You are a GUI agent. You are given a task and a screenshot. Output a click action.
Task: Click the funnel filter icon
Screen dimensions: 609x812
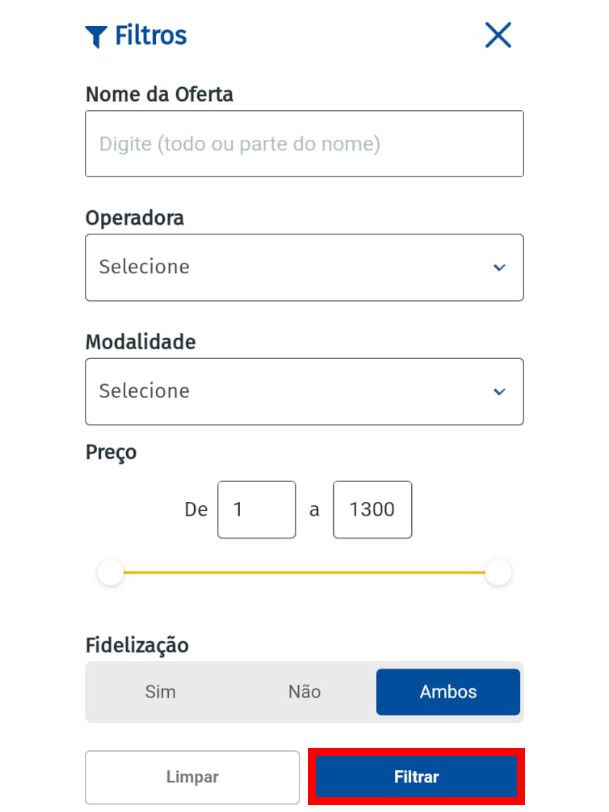(x=96, y=36)
